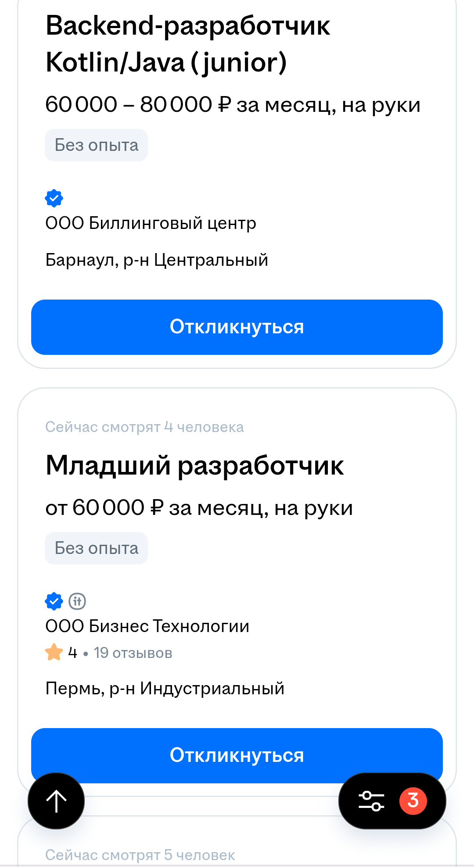Tap the verified badge above ООО Бизнес Технологии
This screenshot has height=868, width=474.
tap(54, 601)
